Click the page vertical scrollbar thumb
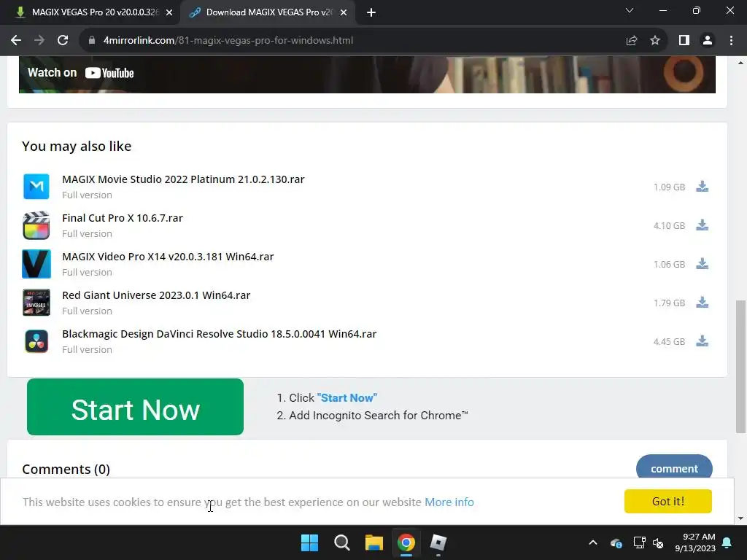This screenshot has width=747, height=560. [x=740, y=367]
